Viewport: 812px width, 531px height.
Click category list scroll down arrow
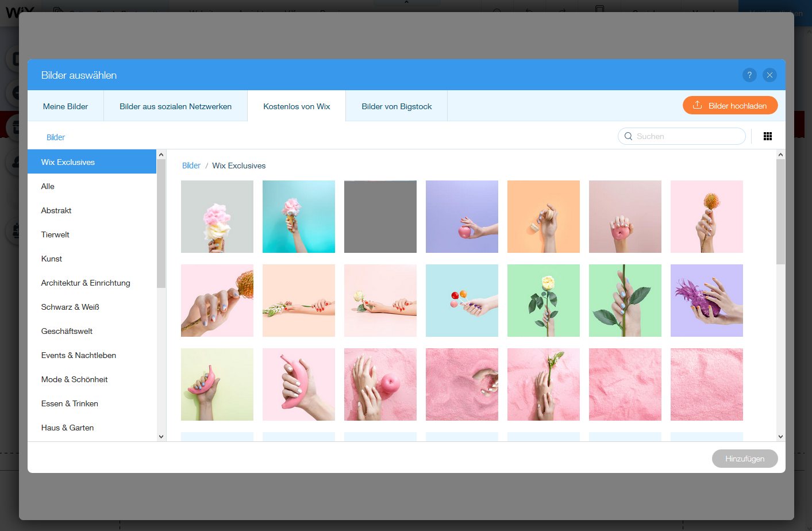pyautogui.click(x=161, y=436)
